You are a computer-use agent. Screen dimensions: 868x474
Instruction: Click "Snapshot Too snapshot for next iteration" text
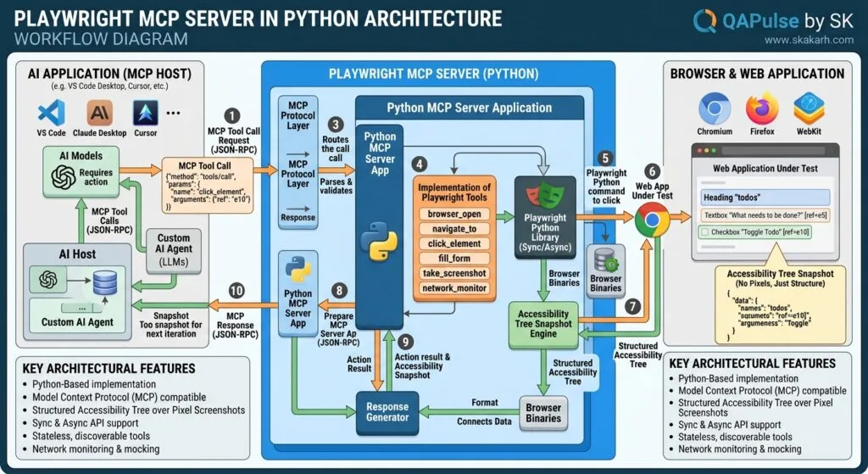[x=171, y=325]
